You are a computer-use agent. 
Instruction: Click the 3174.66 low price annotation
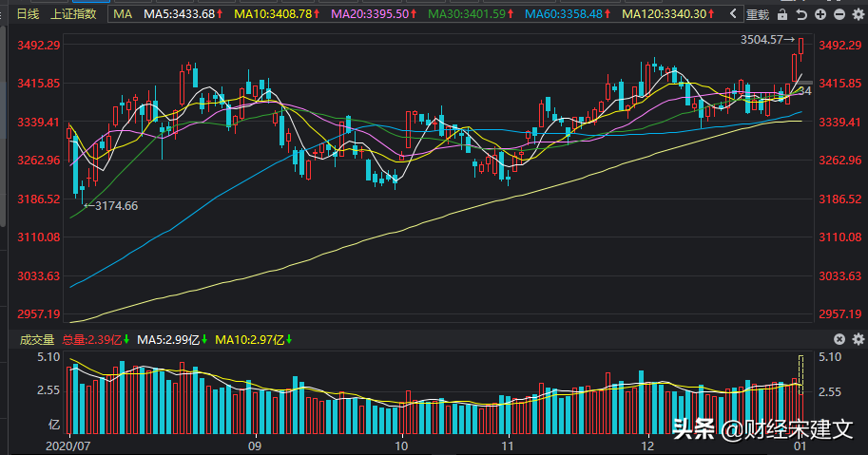116,206
